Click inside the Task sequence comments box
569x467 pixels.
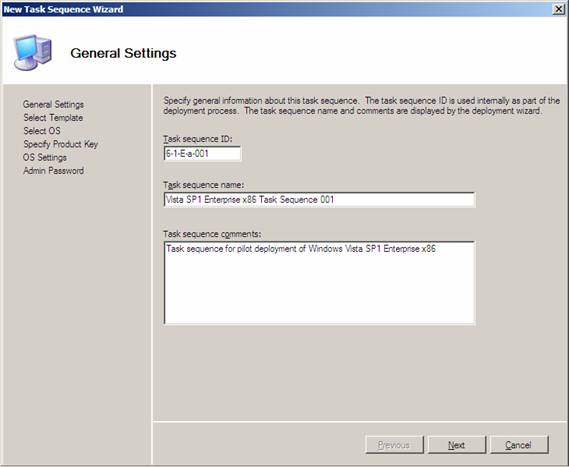pyautogui.click(x=319, y=283)
